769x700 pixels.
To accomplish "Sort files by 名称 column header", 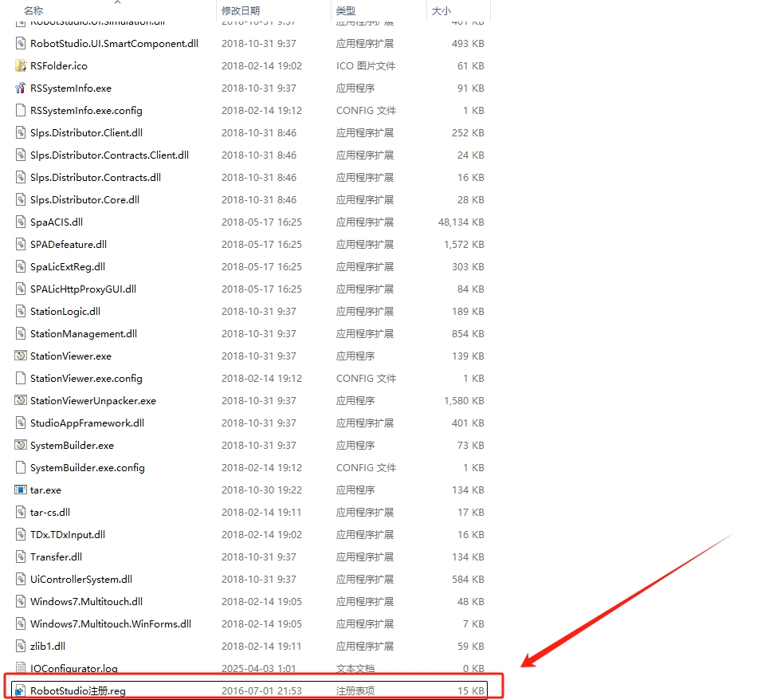I will click(33, 10).
